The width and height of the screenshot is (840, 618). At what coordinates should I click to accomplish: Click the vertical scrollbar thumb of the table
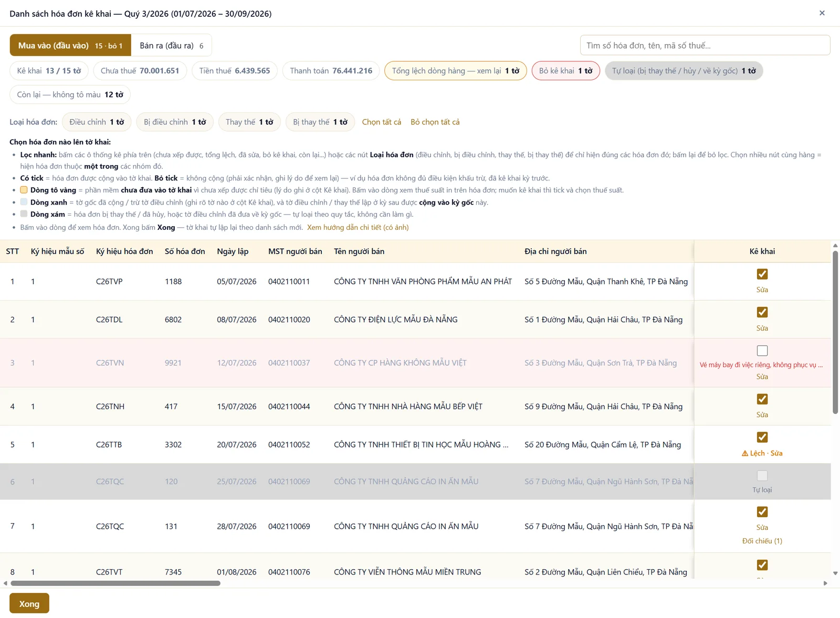coord(835,332)
